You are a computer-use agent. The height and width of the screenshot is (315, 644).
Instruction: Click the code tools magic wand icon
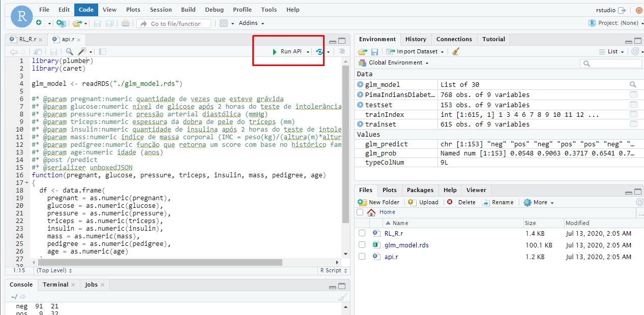click(82, 51)
